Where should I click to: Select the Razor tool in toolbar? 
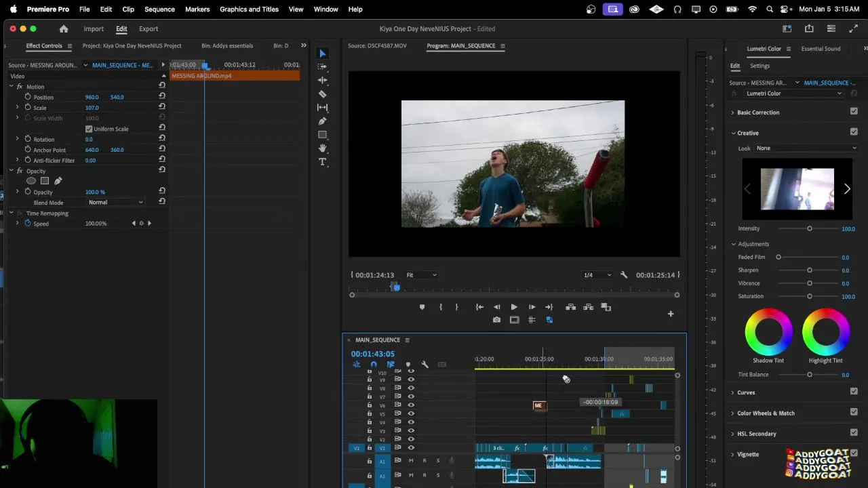tap(323, 94)
